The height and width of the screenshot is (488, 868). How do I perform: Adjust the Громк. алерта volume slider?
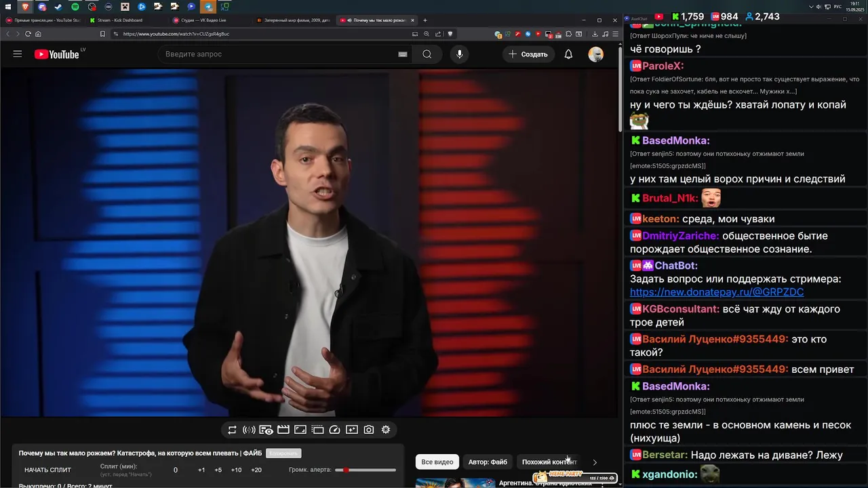[x=366, y=470]
